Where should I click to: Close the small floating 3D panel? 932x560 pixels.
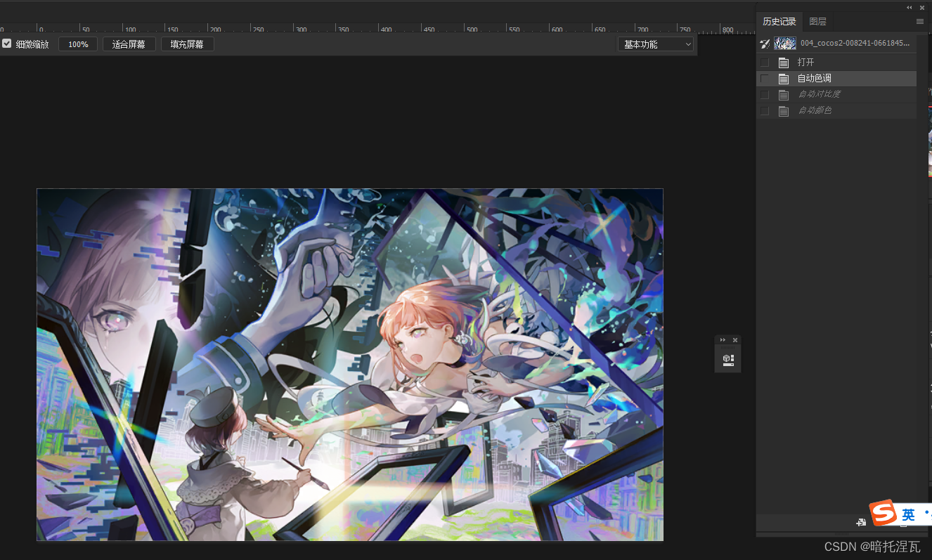[735, 340]
